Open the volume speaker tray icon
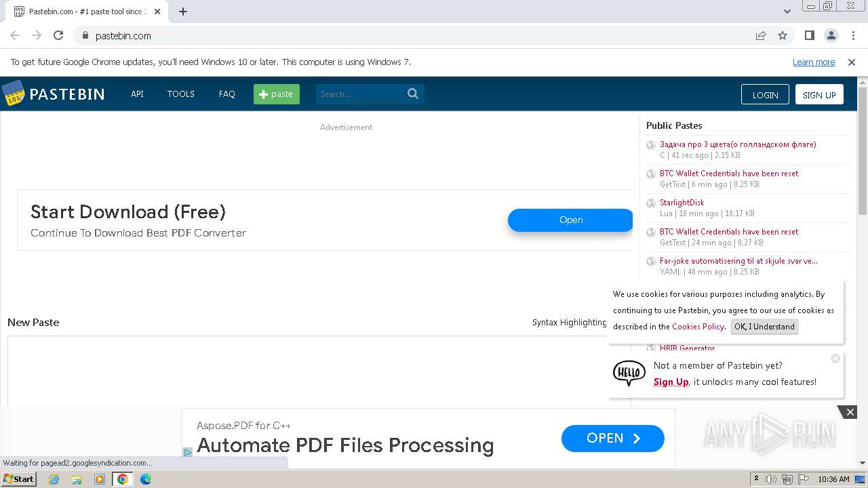The width and height of the screenshot is (868, 488). pos(770,479)
